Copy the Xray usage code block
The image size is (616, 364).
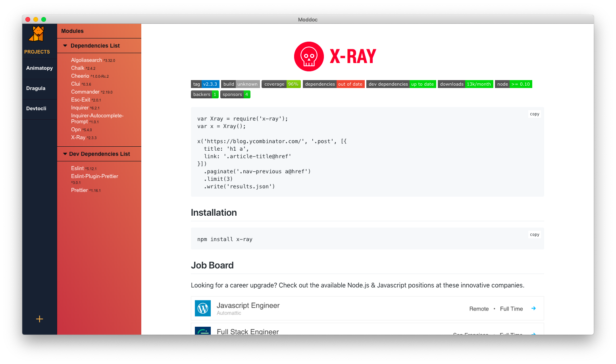[535, 114]
